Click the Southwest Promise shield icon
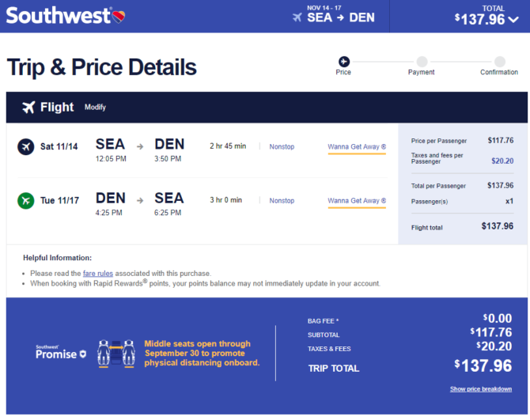 click(x=83, y=354)
